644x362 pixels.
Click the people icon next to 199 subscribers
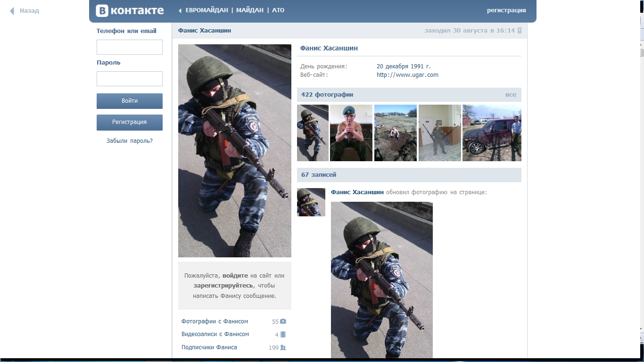pyautogui.click(x=283, y=347)
